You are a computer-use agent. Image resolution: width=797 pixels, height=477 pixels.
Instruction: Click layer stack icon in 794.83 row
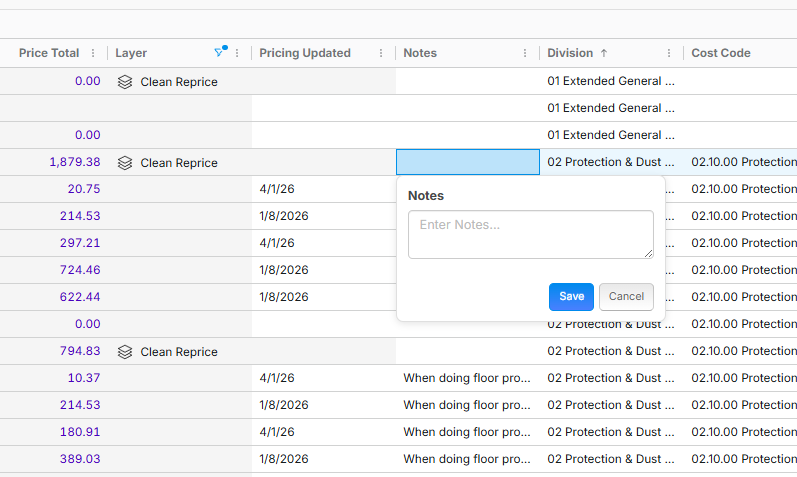pos(125,352)
